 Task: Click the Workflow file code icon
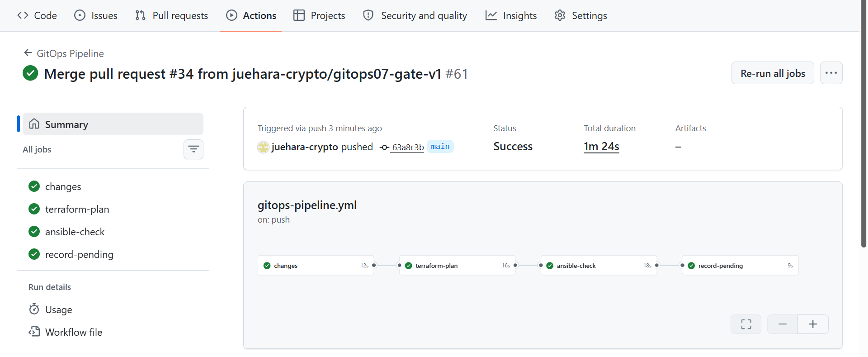click(34, 332)
